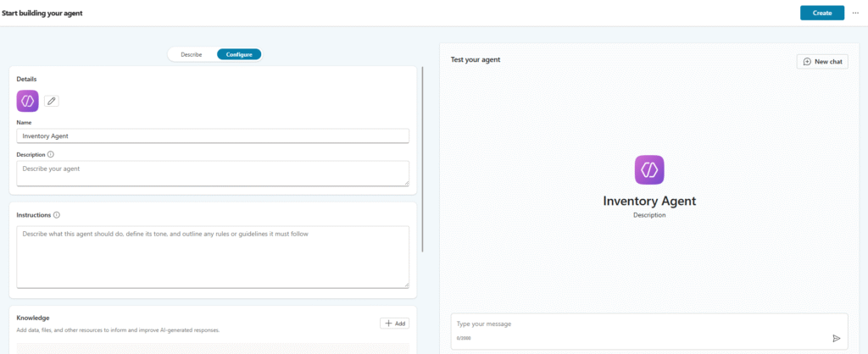The image size is (868, 354).
Task: Focus the Type your message input
Action: pyautogui.click(x=636, y=324)
